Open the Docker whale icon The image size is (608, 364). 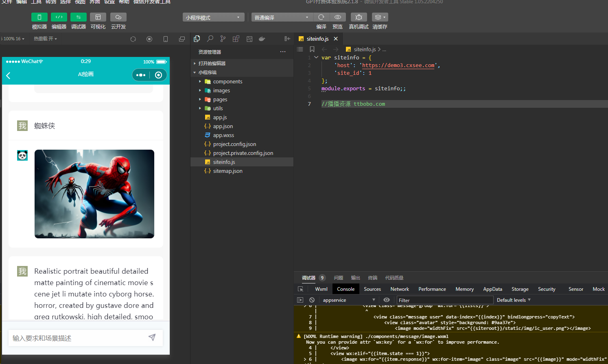pyautogui.click(x=262, y=39)
